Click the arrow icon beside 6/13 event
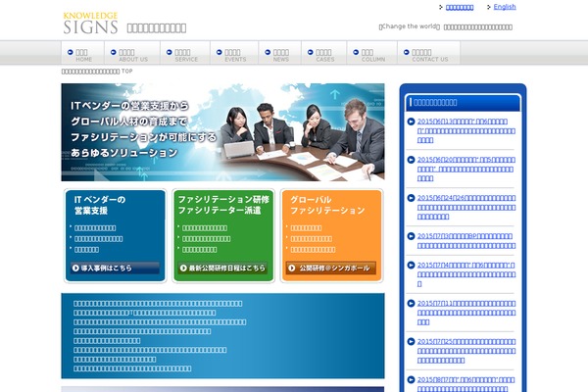The image size is (588, 392). (x=411, y=122)
